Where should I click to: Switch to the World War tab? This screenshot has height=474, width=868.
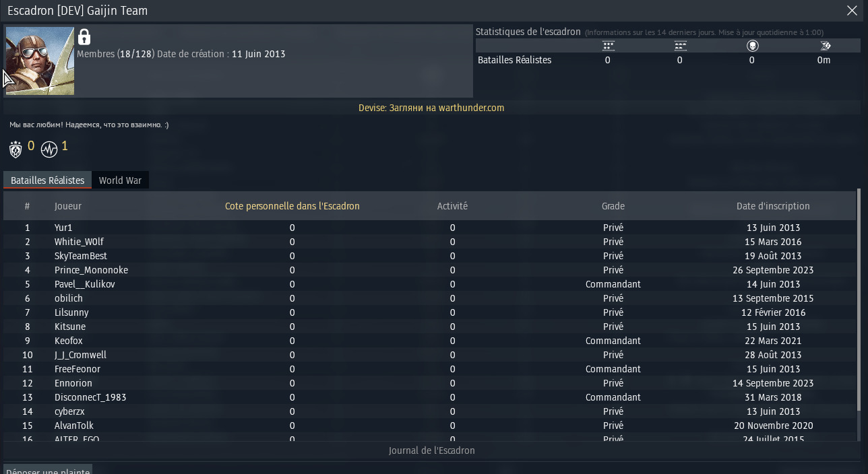click(x=120, y=180)
